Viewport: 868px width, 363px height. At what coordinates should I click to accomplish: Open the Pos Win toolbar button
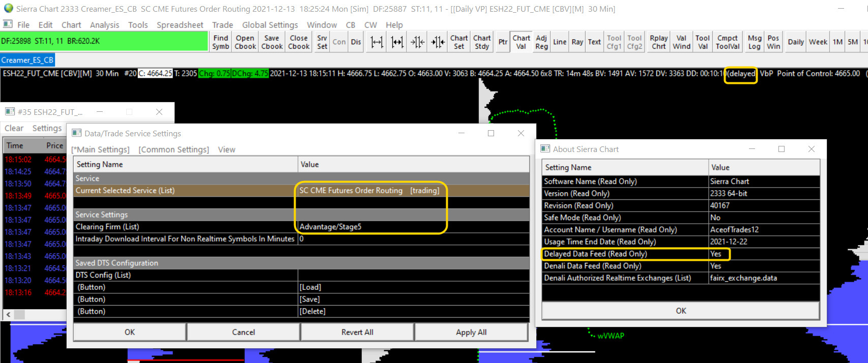773,42
